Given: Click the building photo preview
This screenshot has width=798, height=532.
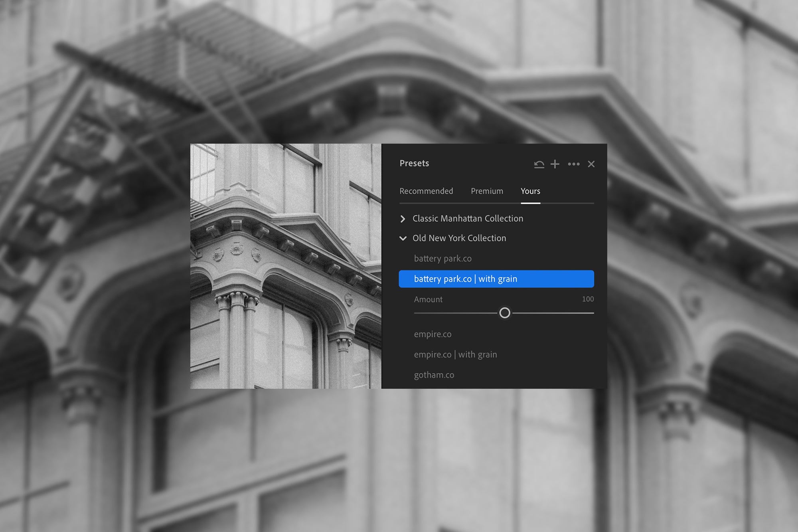Looking at the screenshot, I should (286, 266).
